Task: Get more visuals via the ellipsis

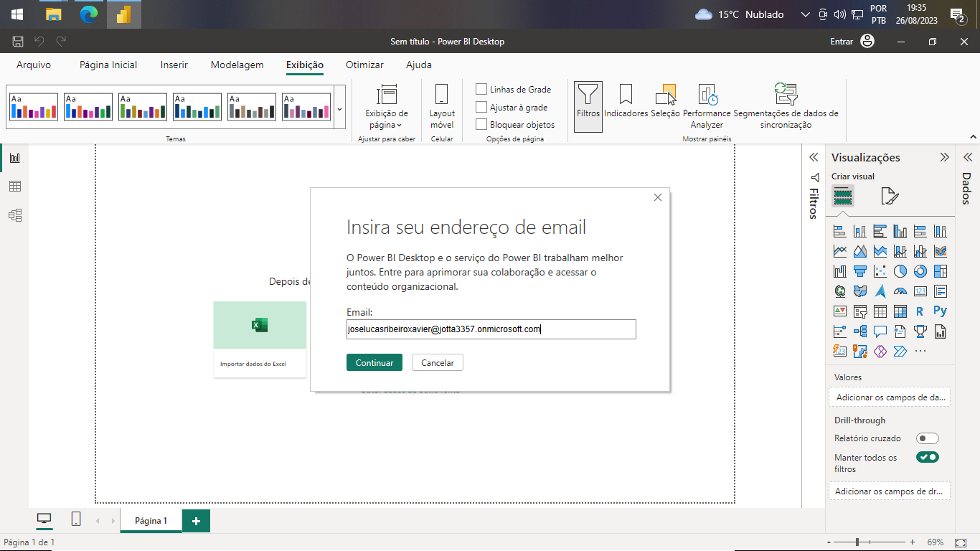Action: [920, 352]
